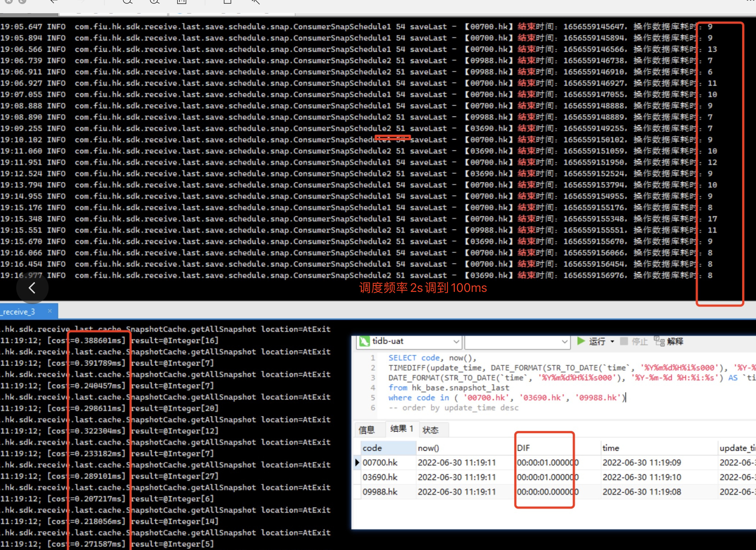Select the 00700.hk code cell
This screenshot has width=756, height=550.
point(388,462)
